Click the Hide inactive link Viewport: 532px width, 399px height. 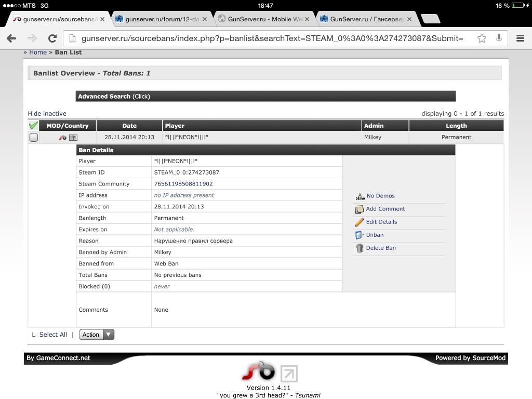click(x=47, y=113)
